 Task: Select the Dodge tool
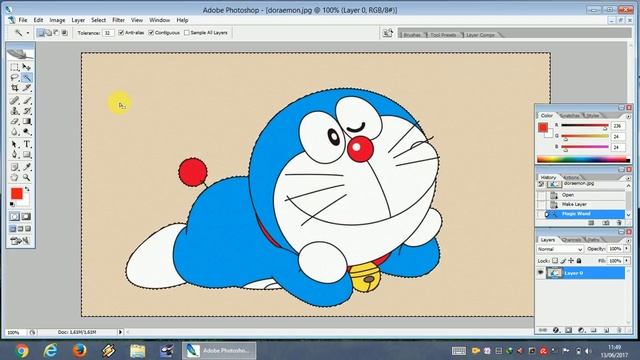(27, 132)
